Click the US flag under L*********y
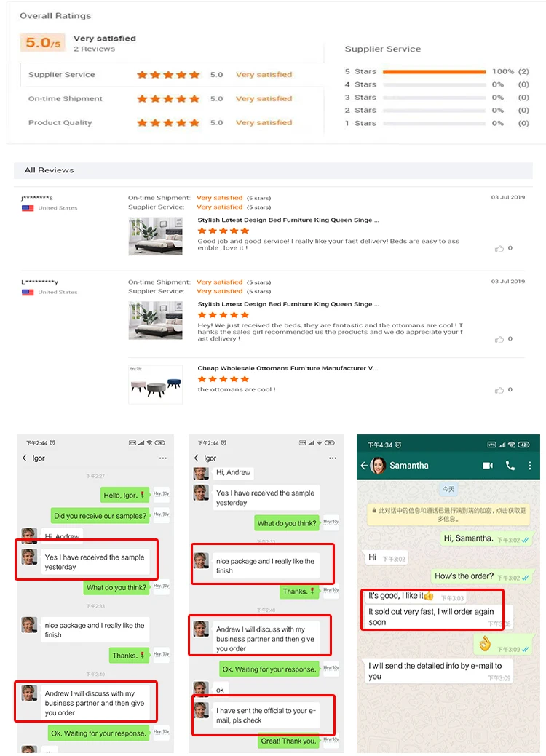This screenshot has height=756, width=546. tap(28, 293)
